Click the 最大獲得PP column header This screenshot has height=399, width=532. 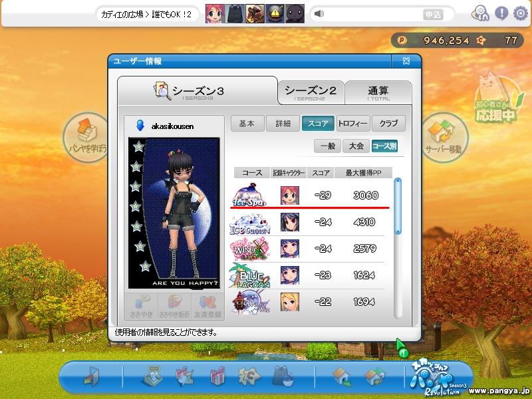[x=363, y=173]
